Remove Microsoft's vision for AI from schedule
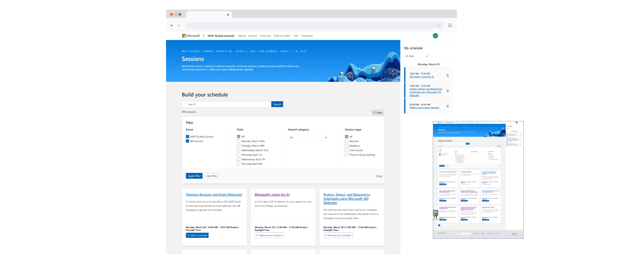The width and height of the screenshot is (644, 254). point(269,235)
